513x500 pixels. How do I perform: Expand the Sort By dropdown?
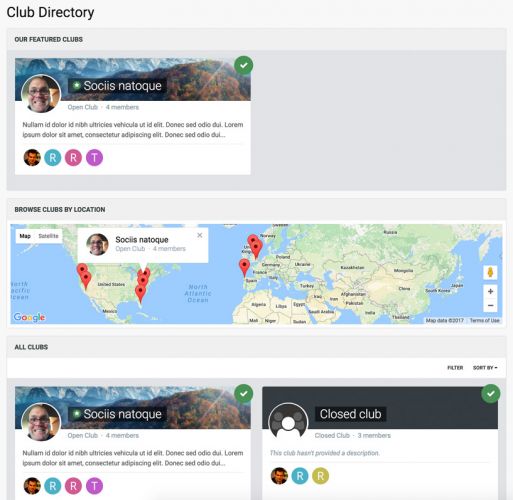(x=485, y=368)
